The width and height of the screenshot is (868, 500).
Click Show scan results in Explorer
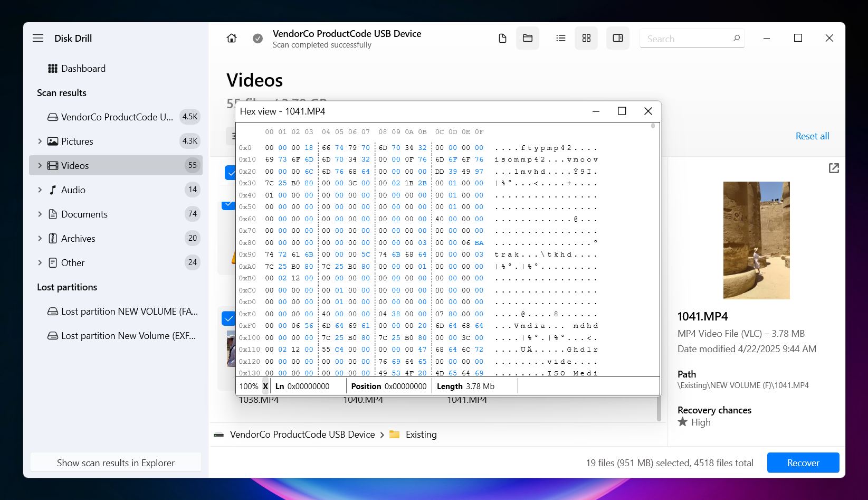point(116,463)
